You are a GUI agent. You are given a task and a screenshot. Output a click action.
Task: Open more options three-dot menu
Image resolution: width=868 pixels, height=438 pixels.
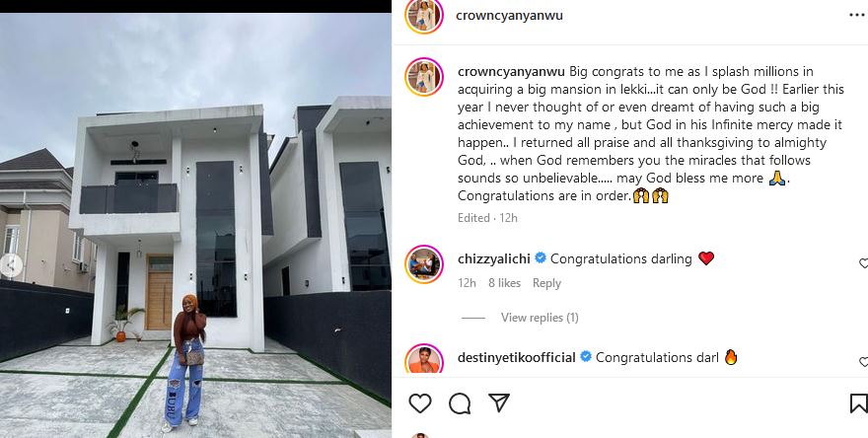pos(857,15)
